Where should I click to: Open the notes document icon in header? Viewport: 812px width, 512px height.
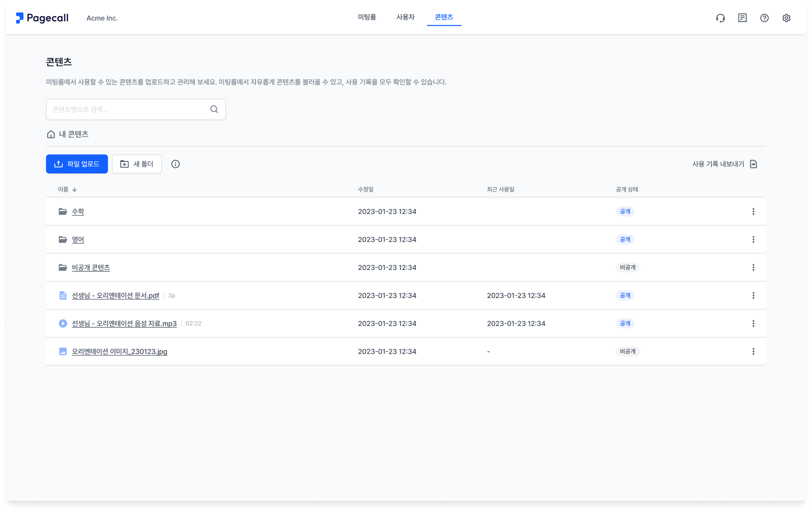[742, 18]
